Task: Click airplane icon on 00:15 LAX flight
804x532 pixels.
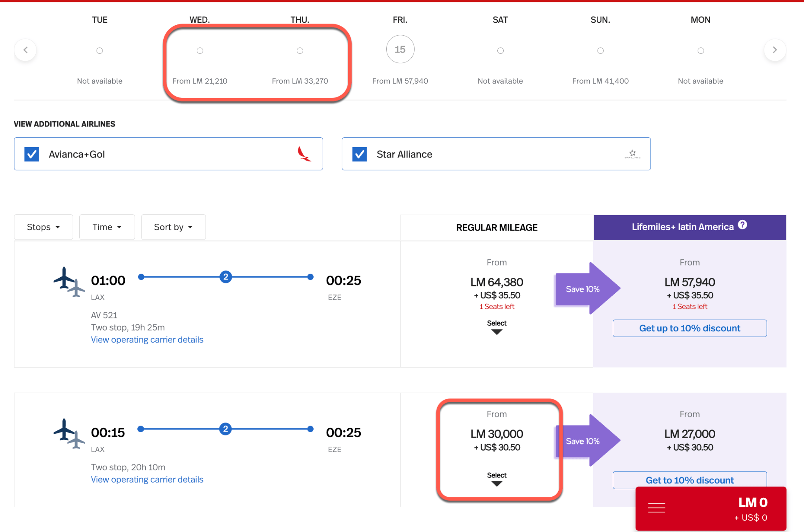Action: pyautogui.click(x=69, y=433)
